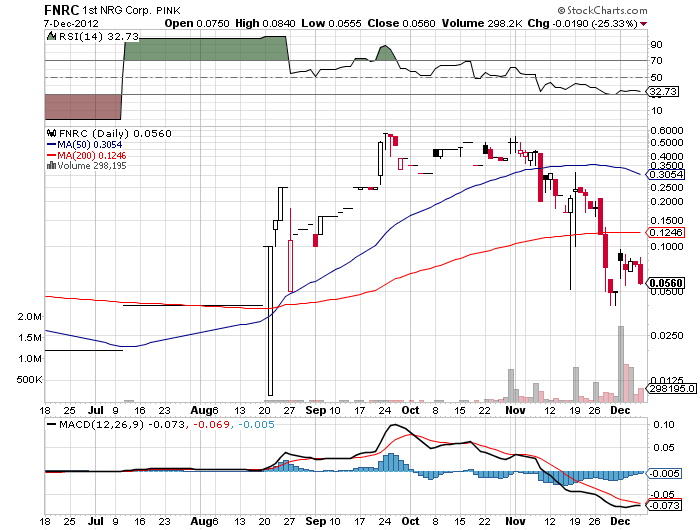Click the High 0.0840 value
700x530 pixels.
[265, 23]
